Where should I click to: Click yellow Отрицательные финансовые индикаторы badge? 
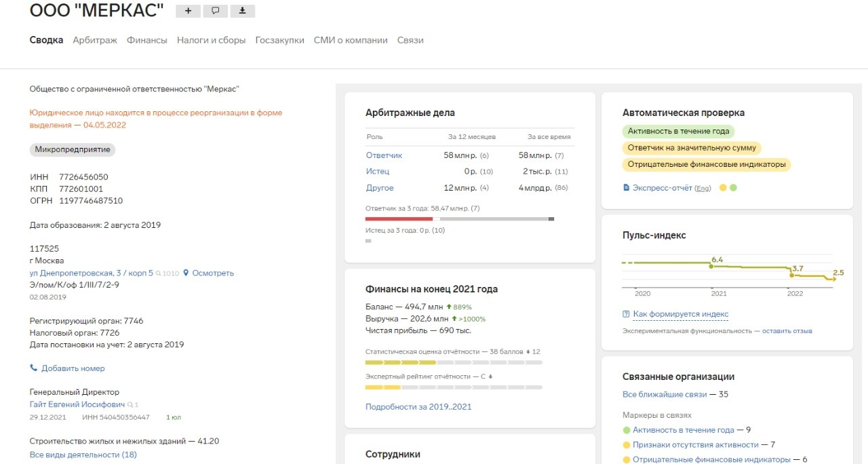click(x=706, y=164)
